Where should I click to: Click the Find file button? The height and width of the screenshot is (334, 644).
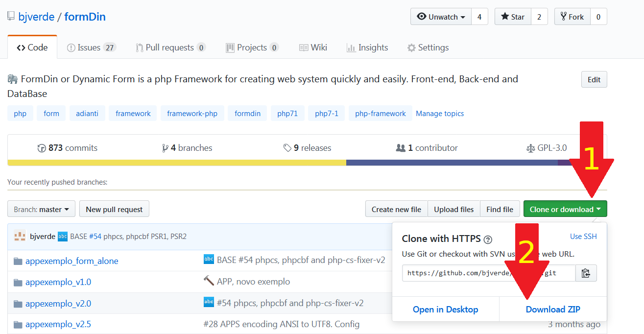coord(500,209)
